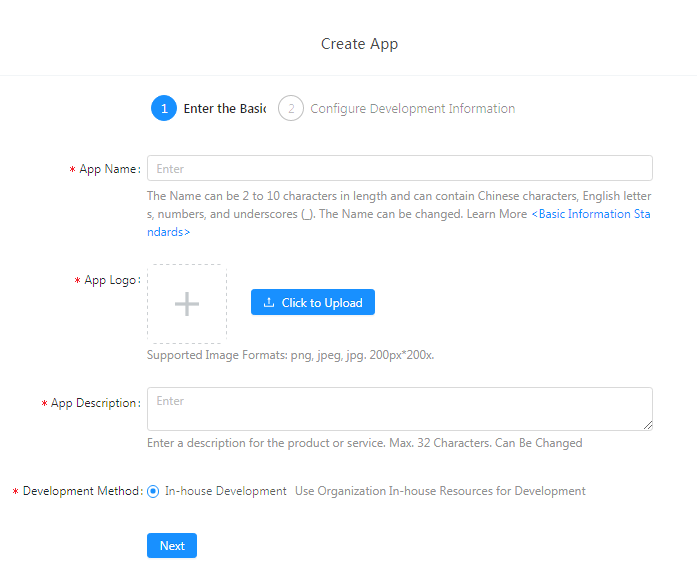
Task: Click the Create App page title
Action: (359, 44)
